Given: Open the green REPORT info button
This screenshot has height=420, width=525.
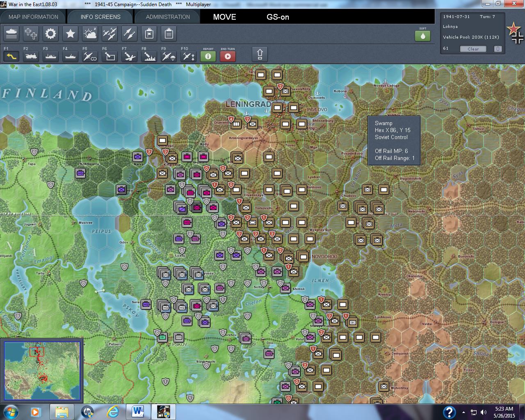Looking at the screenshot, I should pyautogui.click(x=208, y=56).
